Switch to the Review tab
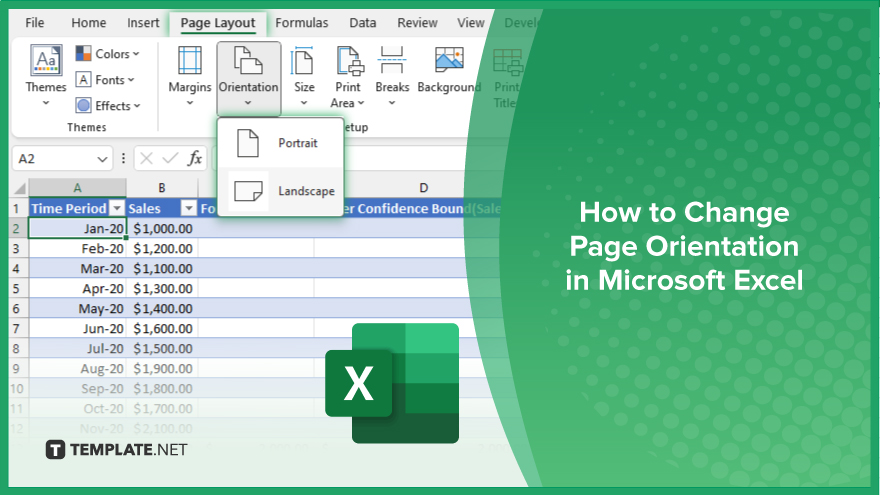 coord(417,23)
